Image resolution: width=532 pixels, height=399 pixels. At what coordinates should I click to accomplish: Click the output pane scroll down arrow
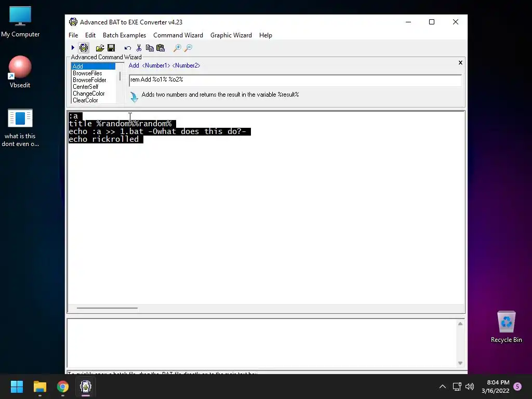(x=460, y=363)
